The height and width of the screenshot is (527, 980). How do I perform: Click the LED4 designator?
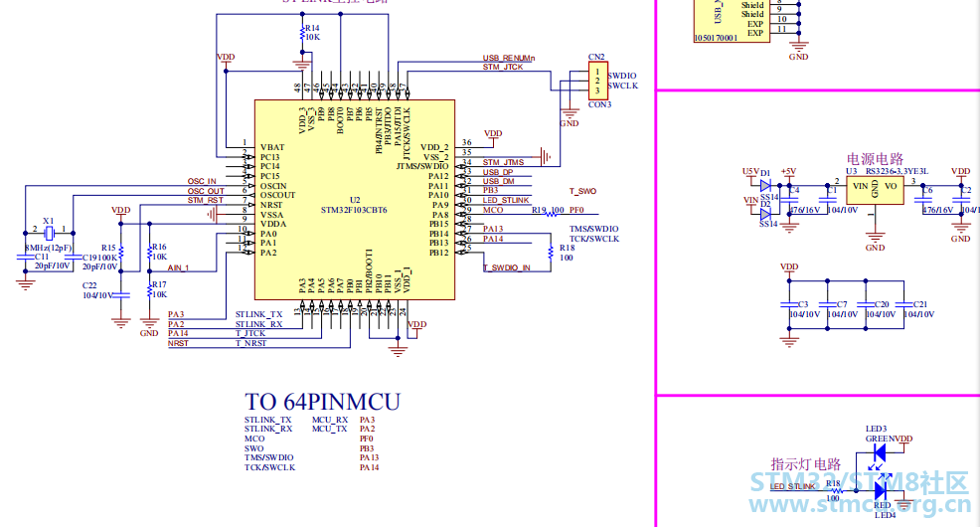pos(885,515)
